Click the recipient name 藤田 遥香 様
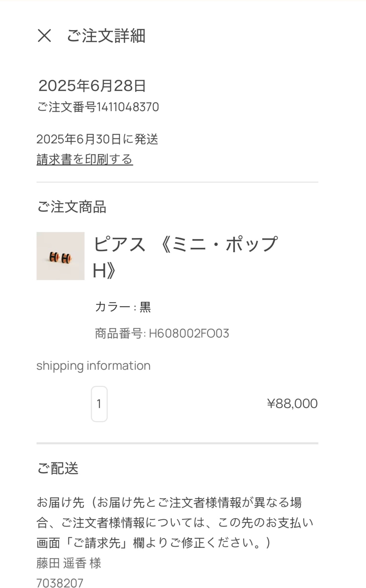 69,563
